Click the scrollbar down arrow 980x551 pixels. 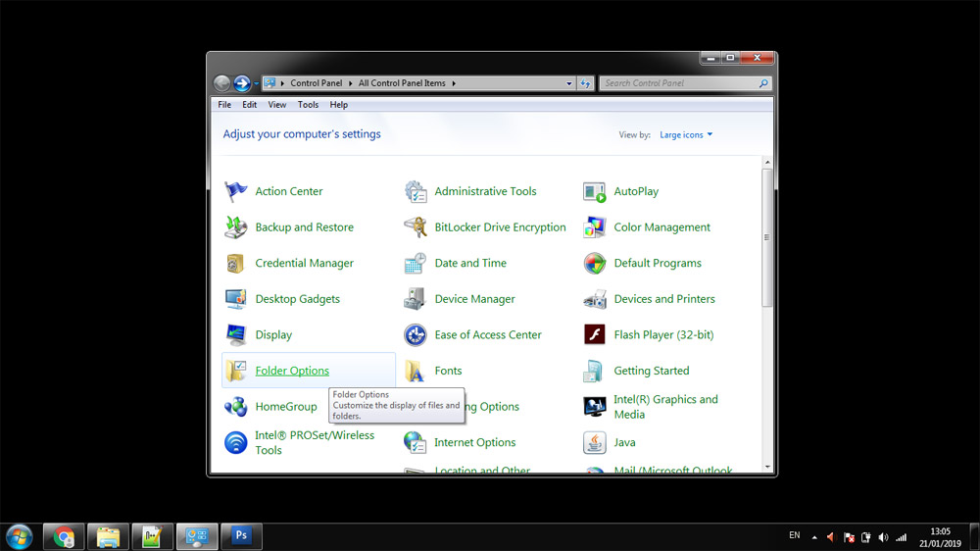pyautogui.click(x=767, y=467)
